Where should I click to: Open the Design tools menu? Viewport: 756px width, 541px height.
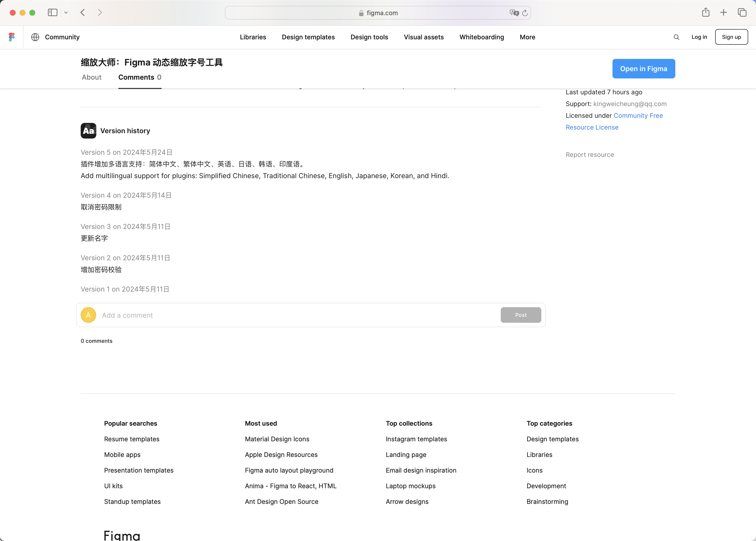(x=369, y=37)
